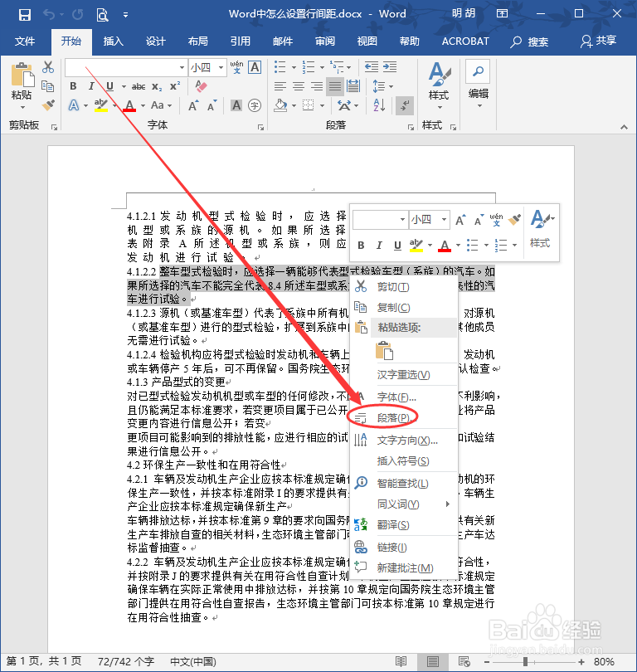The height and width of the screenshot is (672, 637).
Task: Click 搜索 tell-me search box
Action: pyautogui.click(x=529, y=41)
